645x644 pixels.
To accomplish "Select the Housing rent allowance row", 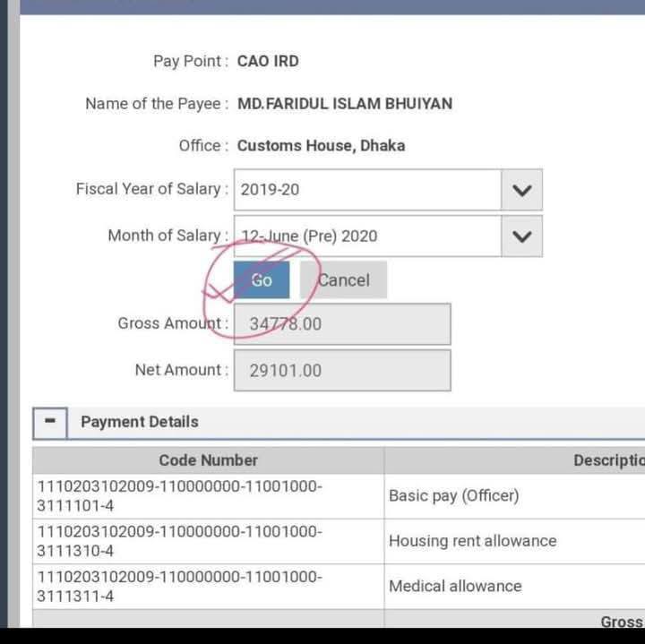I will click(472, 541).
